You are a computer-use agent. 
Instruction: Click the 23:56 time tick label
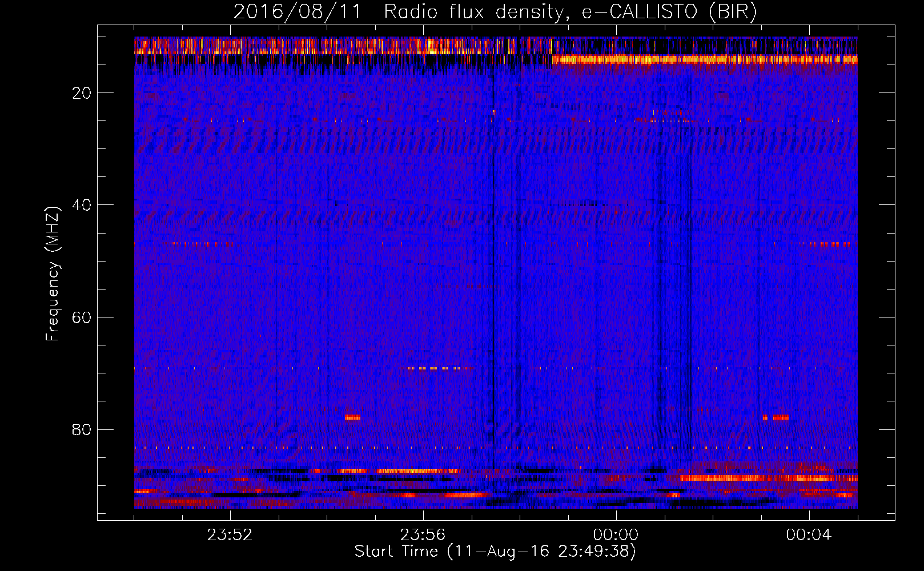pyautogui.click(x=423, y=535)
